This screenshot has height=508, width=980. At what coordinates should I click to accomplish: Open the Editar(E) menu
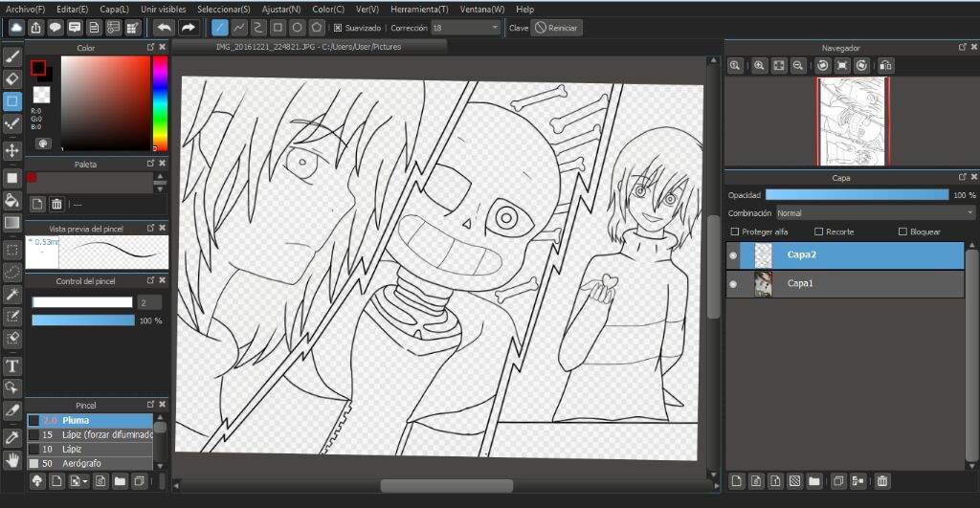click(73, 10)
